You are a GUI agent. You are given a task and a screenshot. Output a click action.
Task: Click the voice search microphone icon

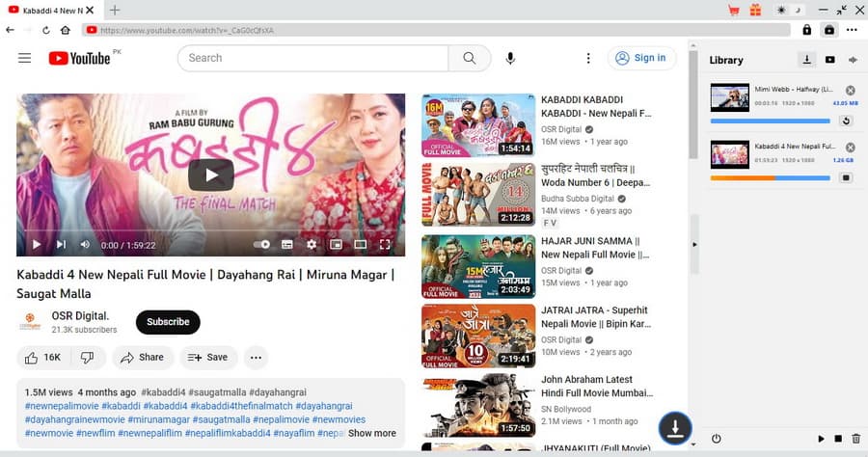point(510,58)
